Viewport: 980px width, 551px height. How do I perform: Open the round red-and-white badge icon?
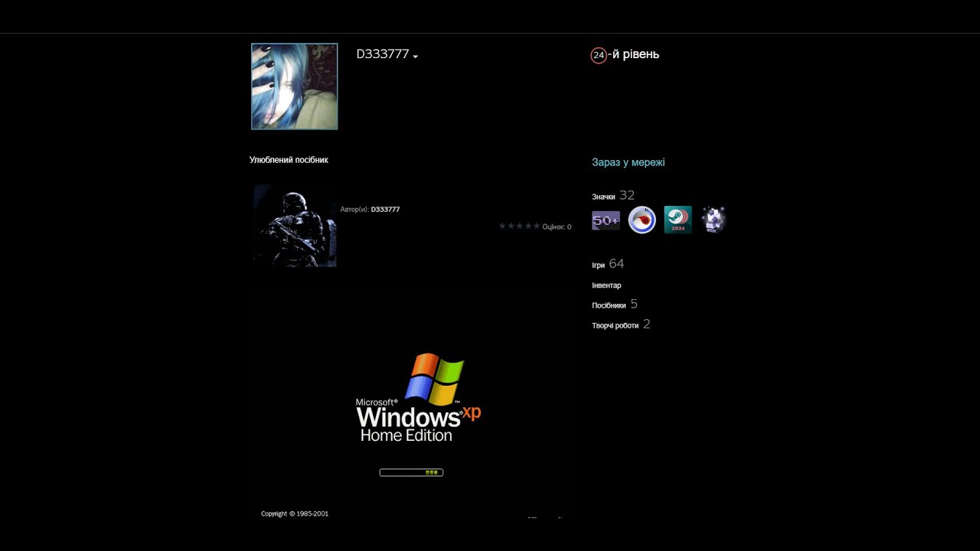coord(642,220)
